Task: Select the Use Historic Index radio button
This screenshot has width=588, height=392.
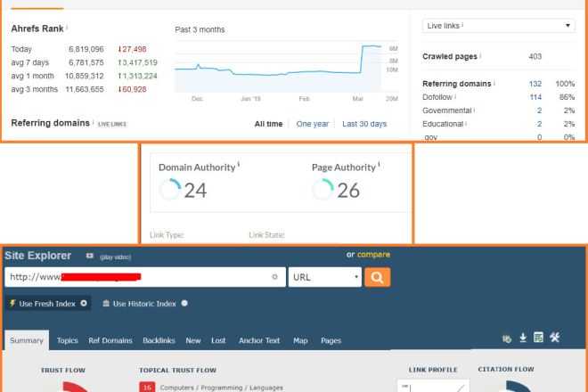Action: [184, 303]
